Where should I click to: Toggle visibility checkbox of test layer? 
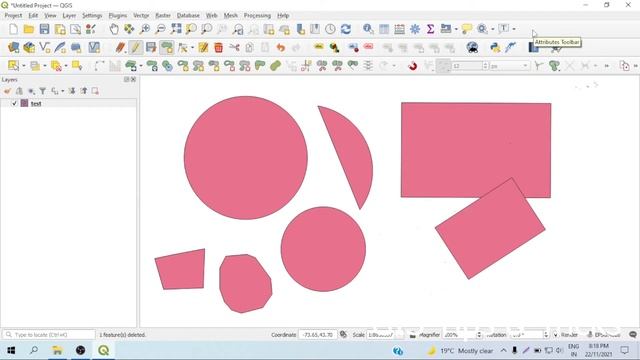tap(14, 104)
